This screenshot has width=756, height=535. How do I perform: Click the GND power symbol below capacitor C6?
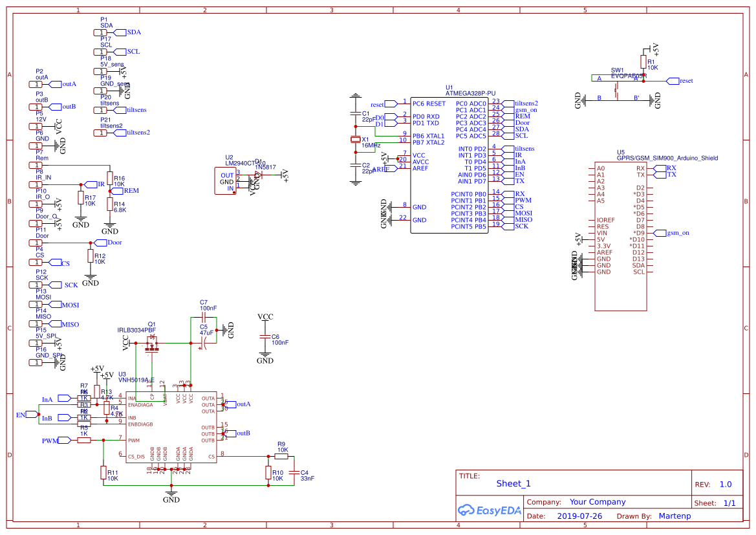pyautogui.click(x=265, y=353)
